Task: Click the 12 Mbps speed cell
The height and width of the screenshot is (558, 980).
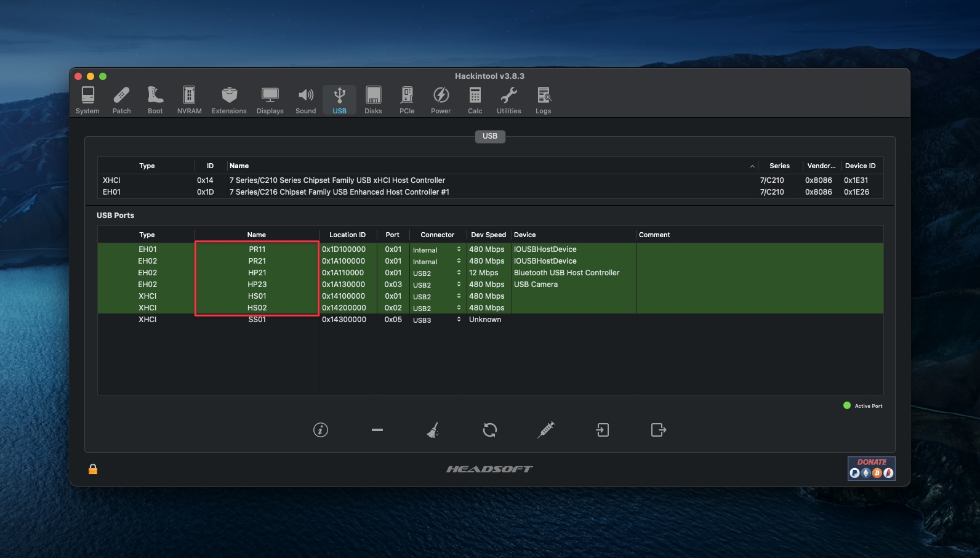Action: (484, 273)
